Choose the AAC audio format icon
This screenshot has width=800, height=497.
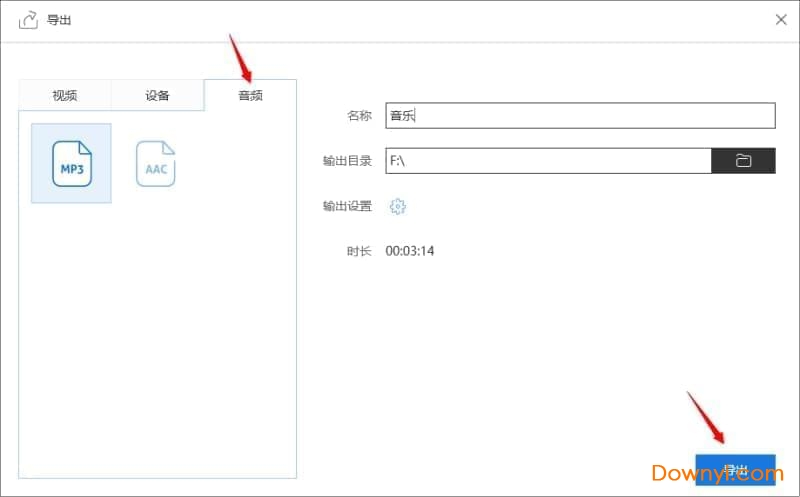click(155, 164)
